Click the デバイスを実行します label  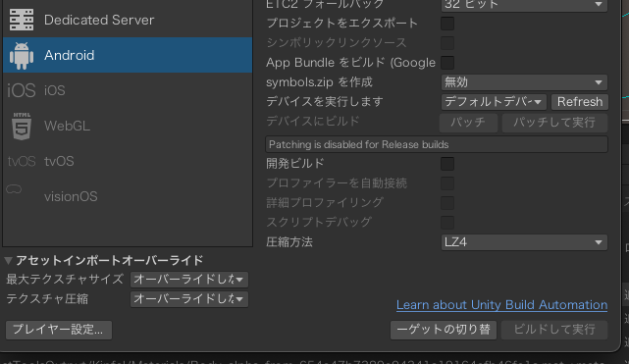(325, 102)
